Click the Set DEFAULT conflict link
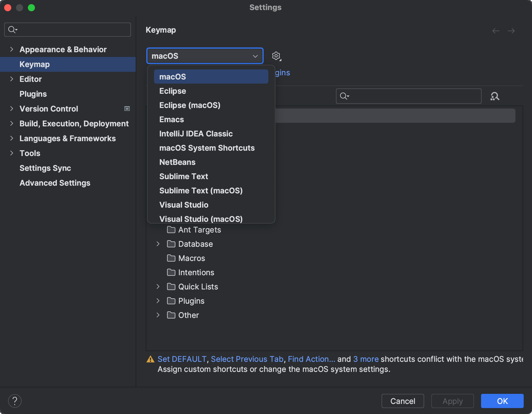The width and height of the screenshot is (532, 414). 182,359
